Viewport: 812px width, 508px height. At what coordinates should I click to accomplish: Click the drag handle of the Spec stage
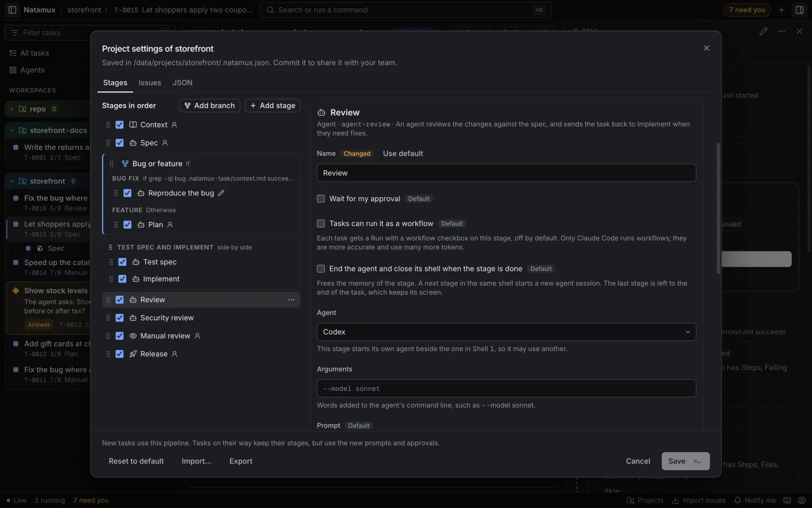(108, 143)
